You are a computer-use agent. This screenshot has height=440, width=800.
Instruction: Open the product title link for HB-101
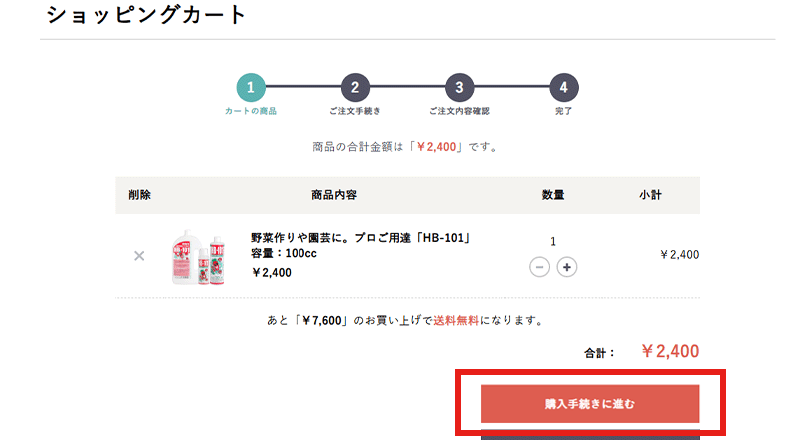360,238
